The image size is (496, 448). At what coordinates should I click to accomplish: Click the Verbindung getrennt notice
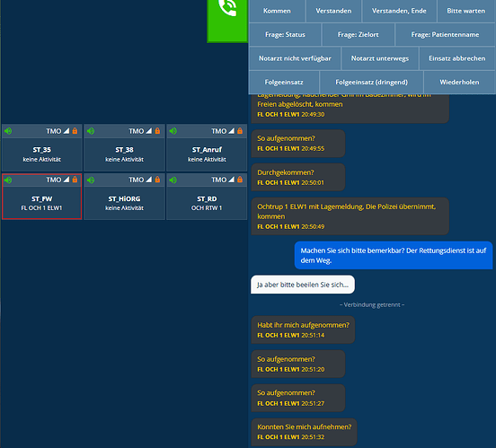coord(372,304)
